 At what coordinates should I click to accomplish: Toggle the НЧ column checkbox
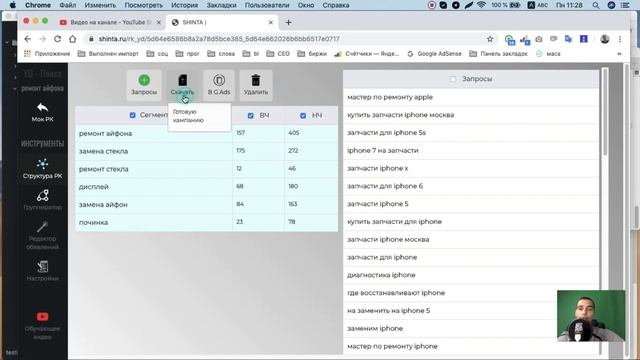pyautogui.click(x=303, y=116)
